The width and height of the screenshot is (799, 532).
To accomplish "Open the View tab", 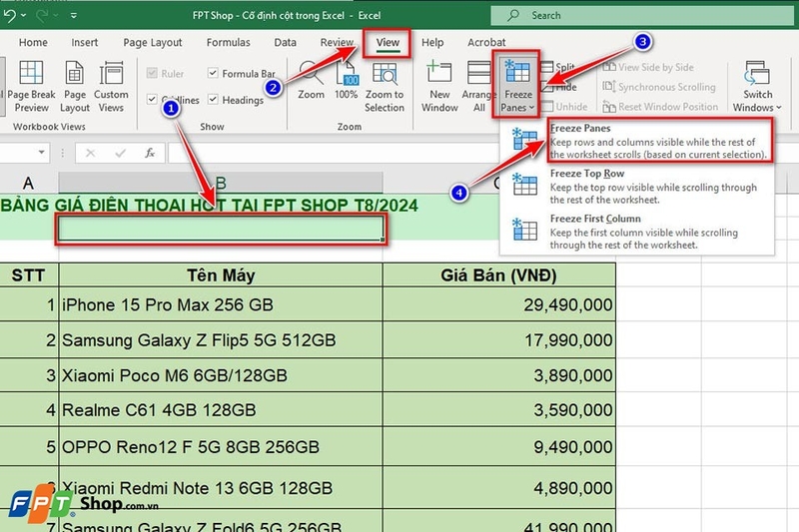I will 388,42.
